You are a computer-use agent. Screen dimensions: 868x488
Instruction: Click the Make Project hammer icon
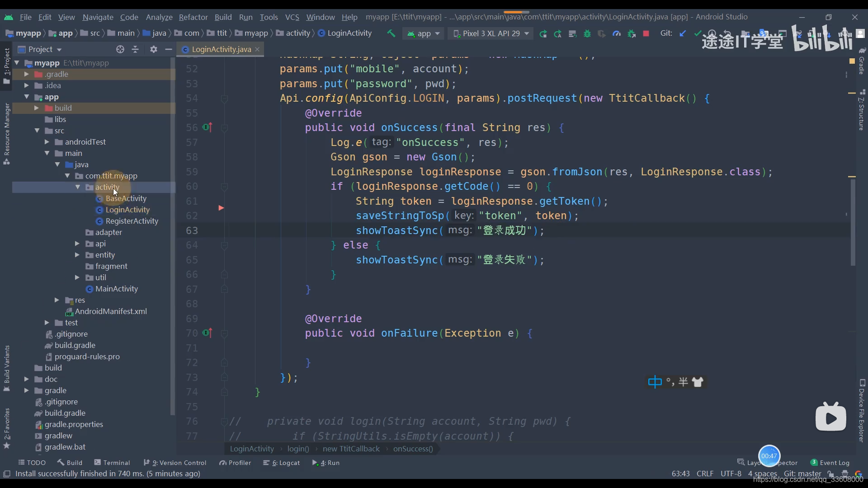391,33
